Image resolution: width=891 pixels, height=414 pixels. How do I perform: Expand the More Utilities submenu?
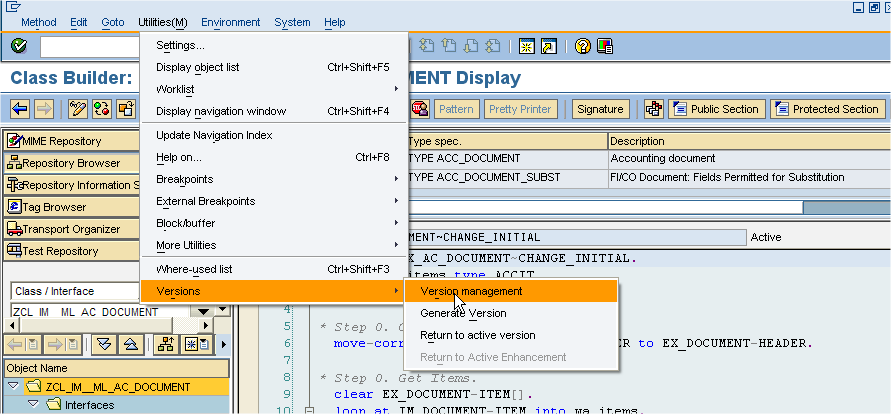(x=396, y=245)
